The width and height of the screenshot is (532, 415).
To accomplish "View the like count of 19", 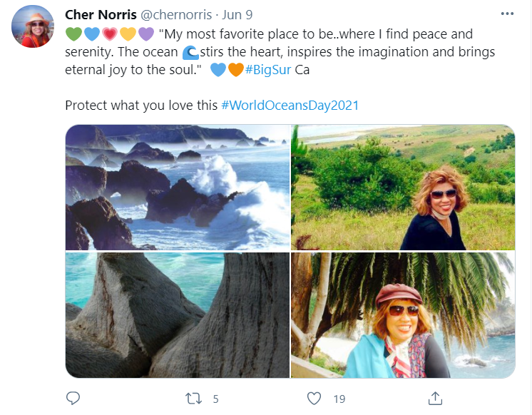I will (x=339, y=399).
